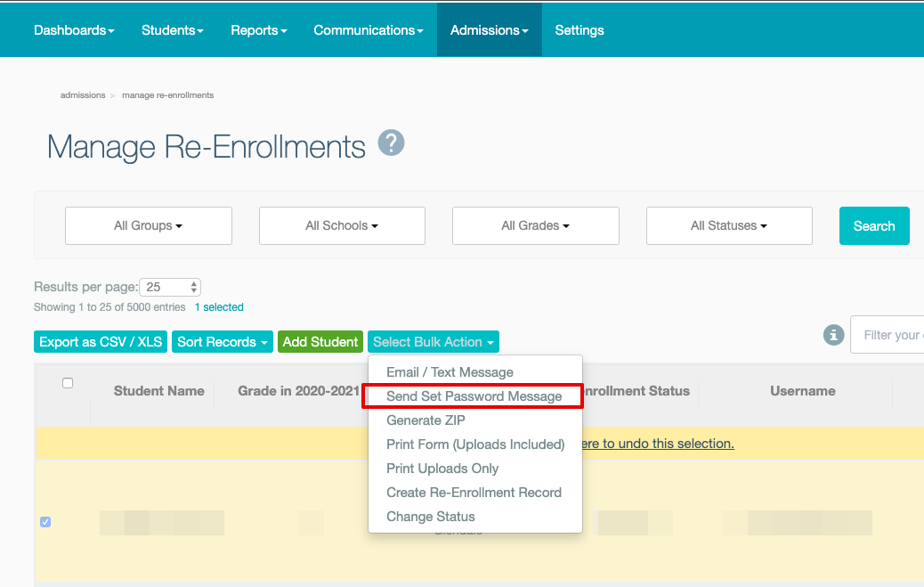Viewport: 924px width, 587px height.
Task: Toggle the Select Bulk Action dropdown
Action: 434,341
